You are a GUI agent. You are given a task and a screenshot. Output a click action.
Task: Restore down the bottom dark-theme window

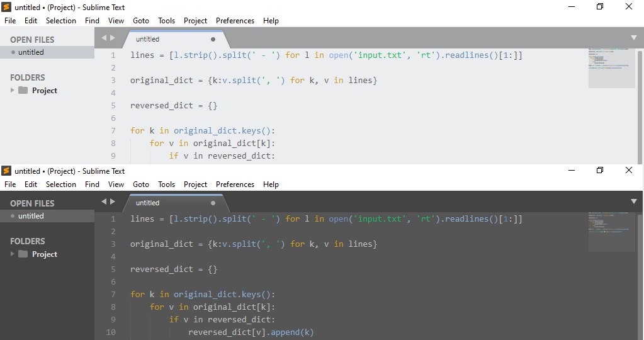coord(600,170)
